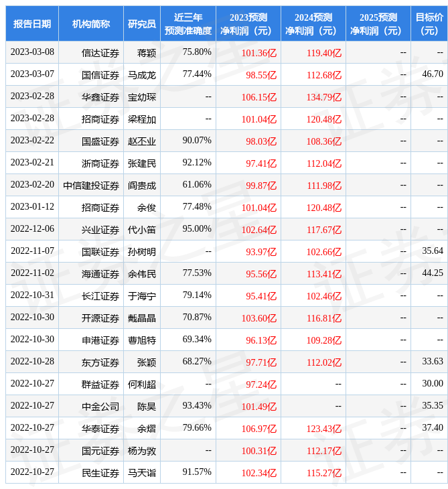Click accuracy value 95.00%
This screenshot has height=489, width=448.
point(197,229)
